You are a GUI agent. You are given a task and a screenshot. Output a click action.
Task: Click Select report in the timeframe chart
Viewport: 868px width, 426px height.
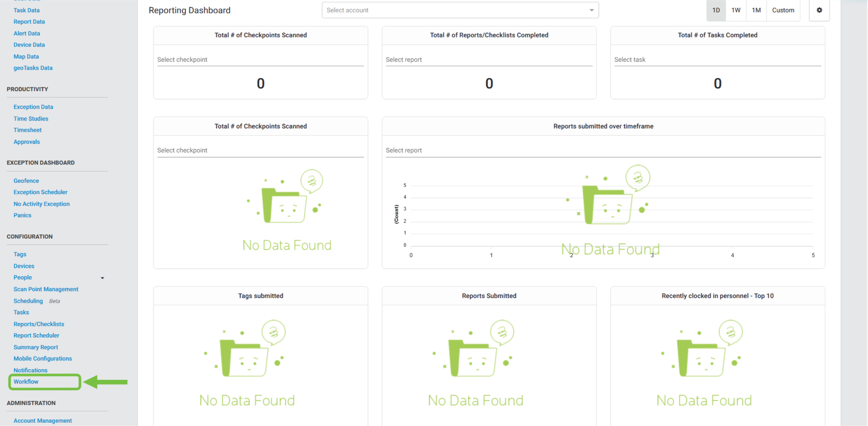pos(603,150)
